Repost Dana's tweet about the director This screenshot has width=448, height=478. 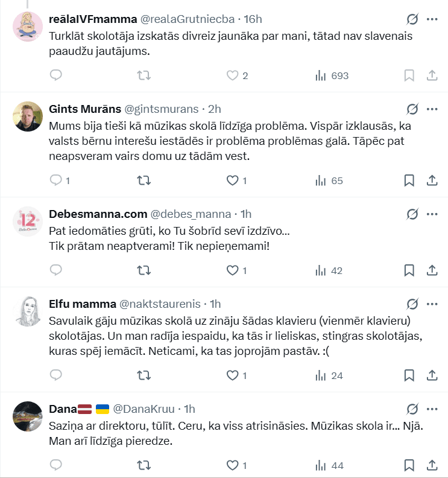point(144,465)
